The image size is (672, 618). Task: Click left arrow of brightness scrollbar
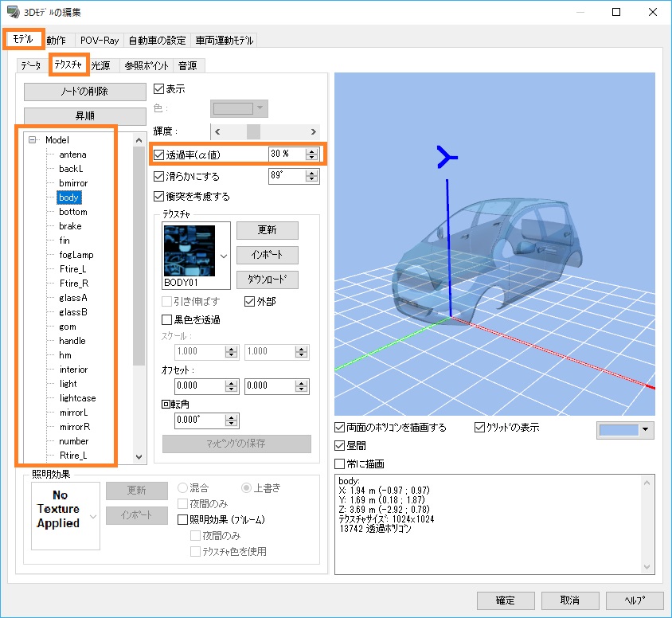[x=217, y=131]
